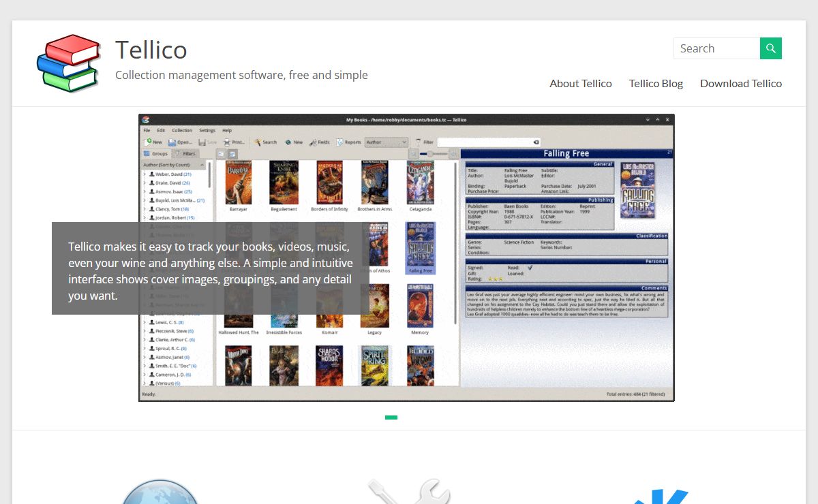Click the increase icon size button
818x504 pixels.
click(454, 154)
